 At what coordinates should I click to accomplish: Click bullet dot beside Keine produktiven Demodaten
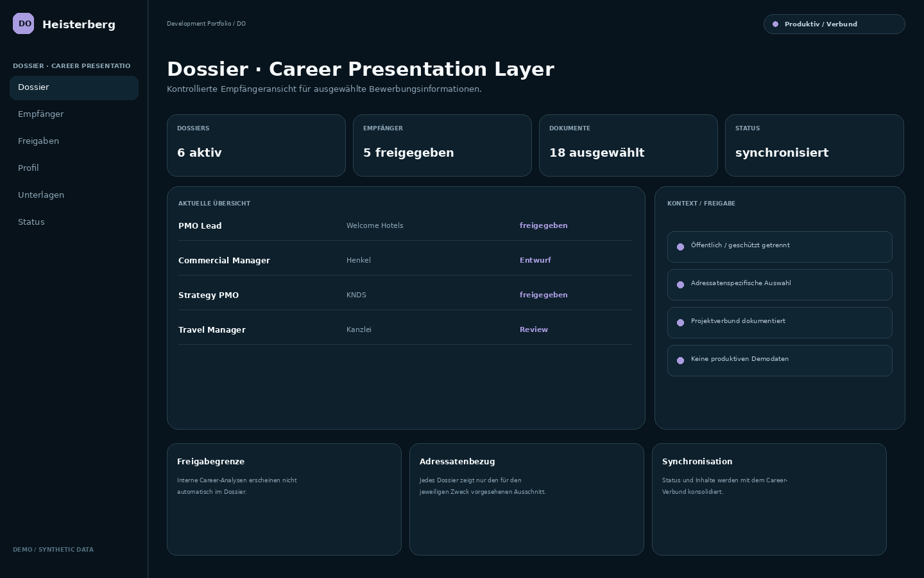[681, 360]
